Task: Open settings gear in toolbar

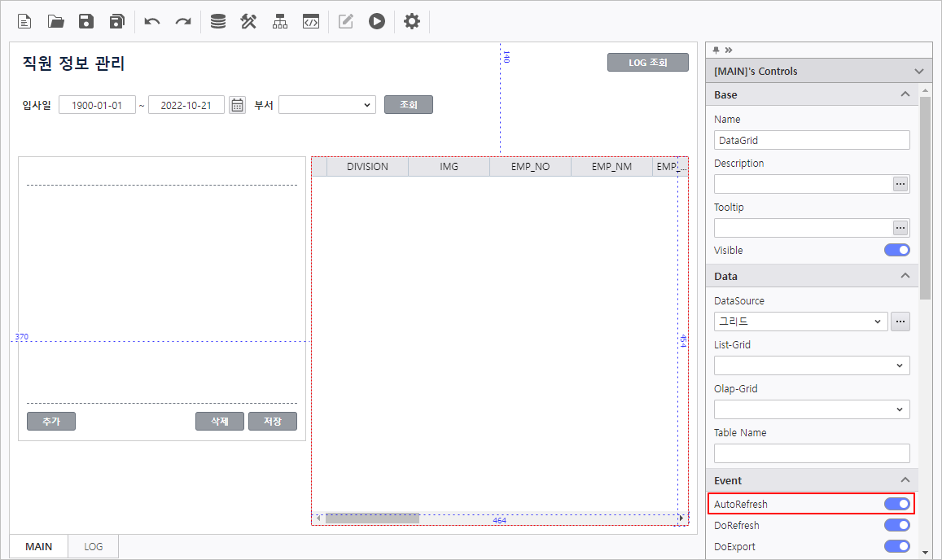Action: tap(412, 21)
